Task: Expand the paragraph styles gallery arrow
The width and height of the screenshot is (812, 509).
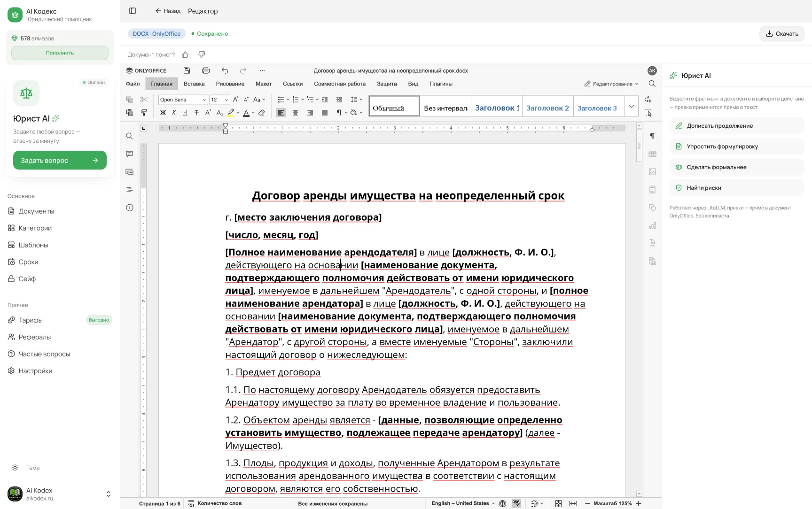Action: pos(632,106)
